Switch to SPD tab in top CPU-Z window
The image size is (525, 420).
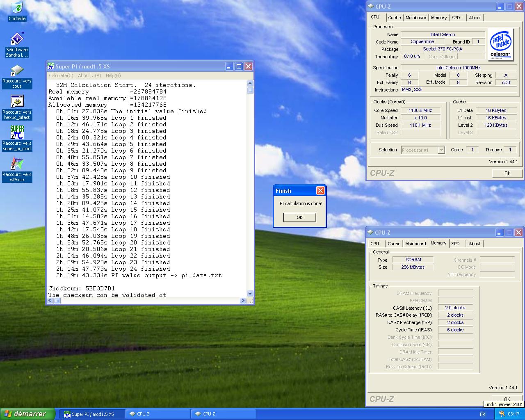(456, 18)
